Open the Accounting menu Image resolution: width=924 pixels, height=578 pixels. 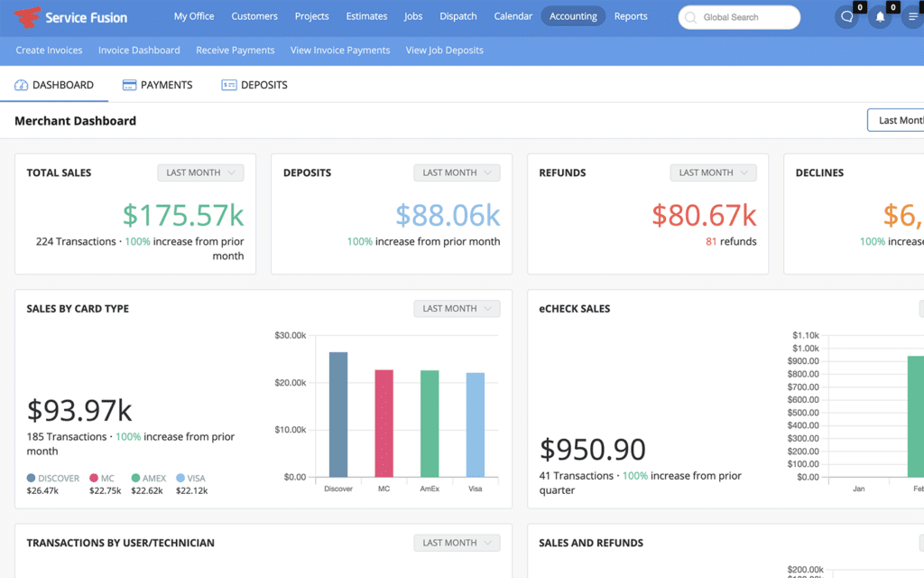coord(573,16)
